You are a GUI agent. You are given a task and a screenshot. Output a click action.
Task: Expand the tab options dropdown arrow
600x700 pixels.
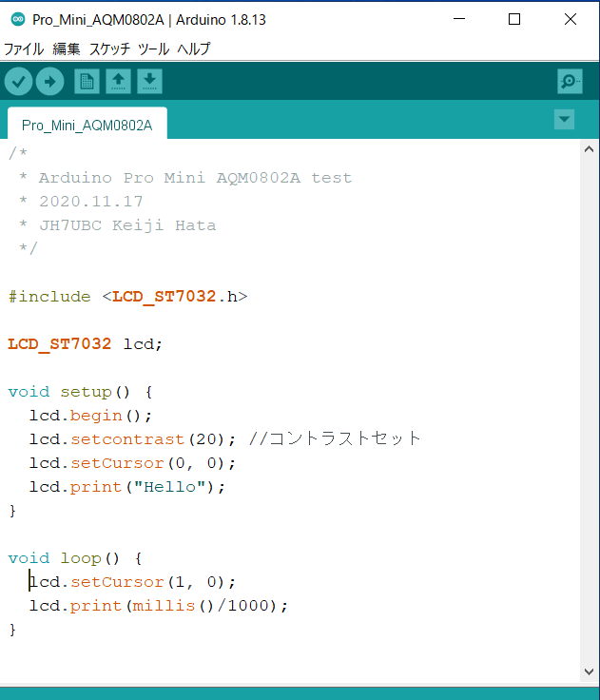tap(564, 119)
